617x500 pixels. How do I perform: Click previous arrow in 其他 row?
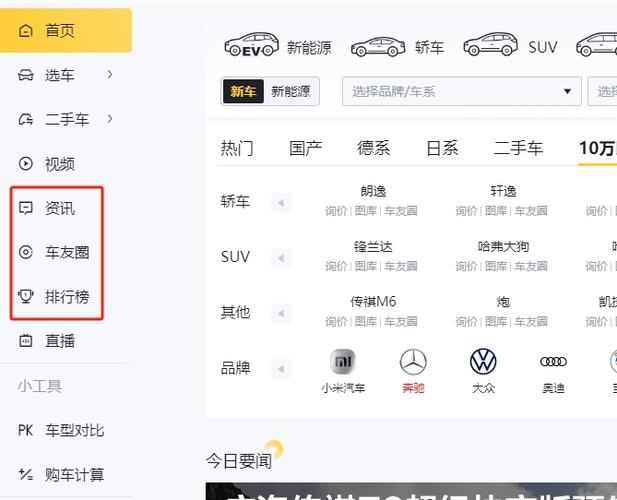[281, 314]
